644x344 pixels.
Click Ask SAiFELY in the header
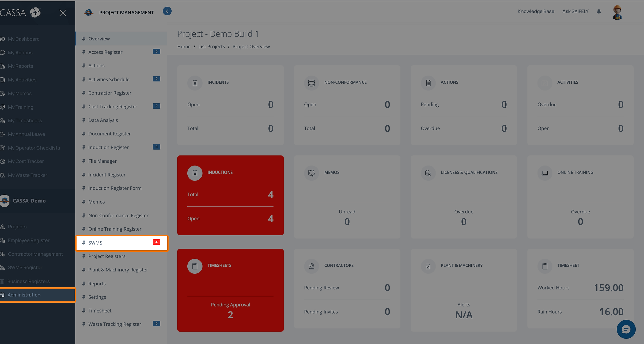[x=575, y=11]
